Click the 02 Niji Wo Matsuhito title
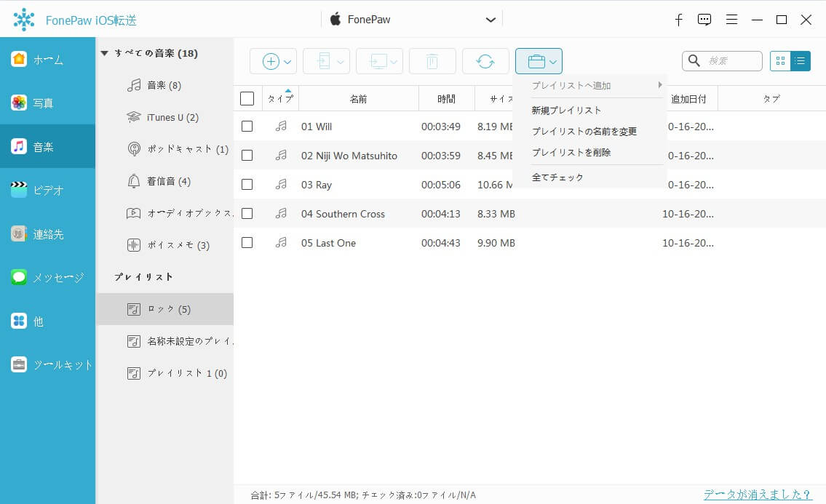 [x=349, y=156]
